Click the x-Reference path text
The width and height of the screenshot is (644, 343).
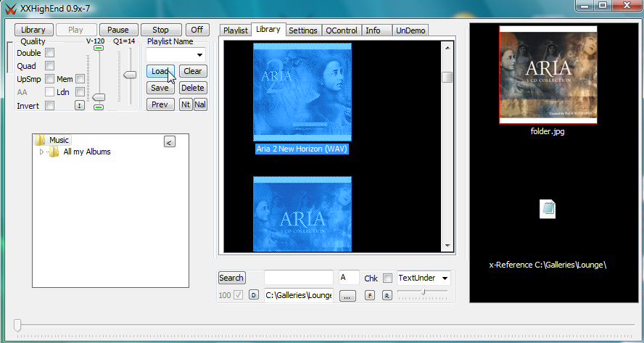click(548, 265)
